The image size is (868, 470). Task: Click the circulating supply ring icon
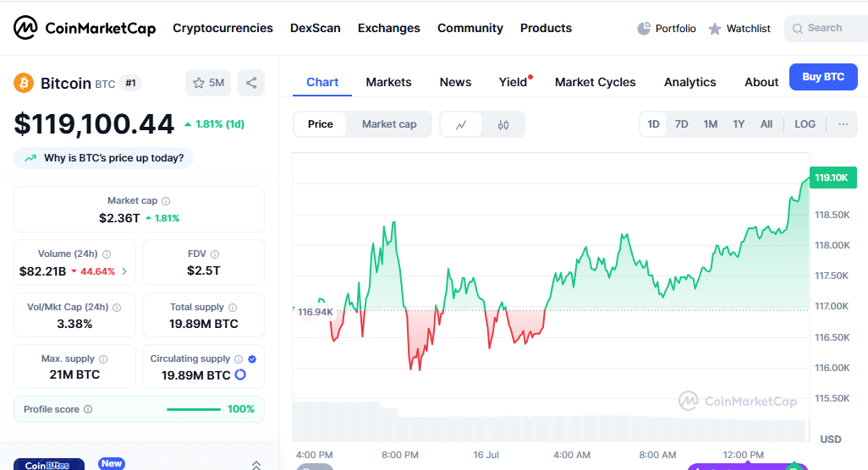[240, 374]
